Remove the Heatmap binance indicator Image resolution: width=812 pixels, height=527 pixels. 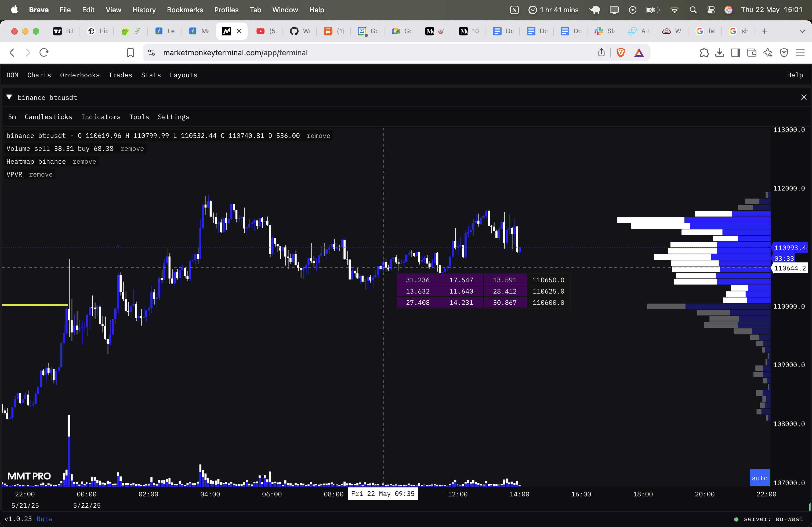tap(84, 162)
